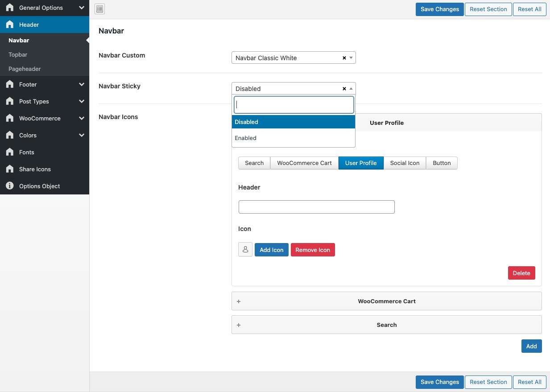550x392 pixels.
Task: Click the home icon next to Share Icons
Action: 10,169
